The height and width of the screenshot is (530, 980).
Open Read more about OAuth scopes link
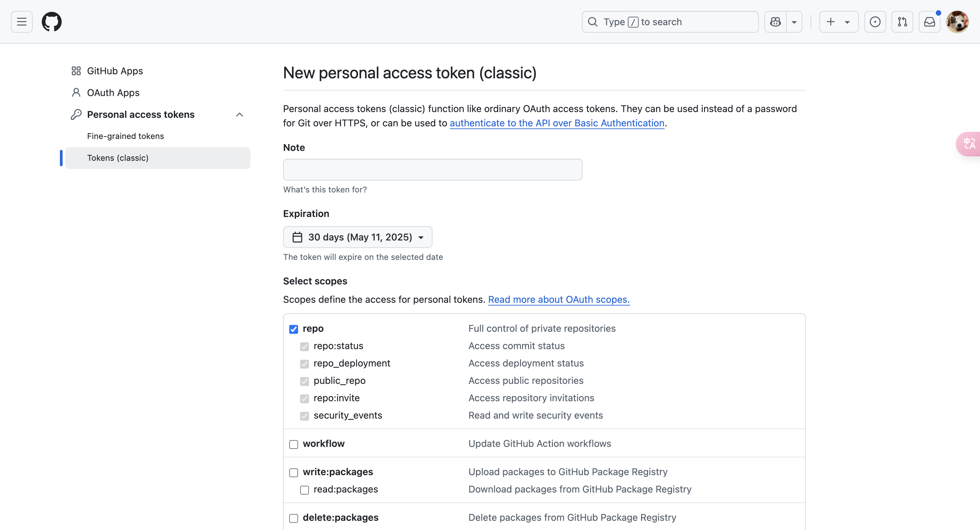pyautogui.click(x=558, y=299)
